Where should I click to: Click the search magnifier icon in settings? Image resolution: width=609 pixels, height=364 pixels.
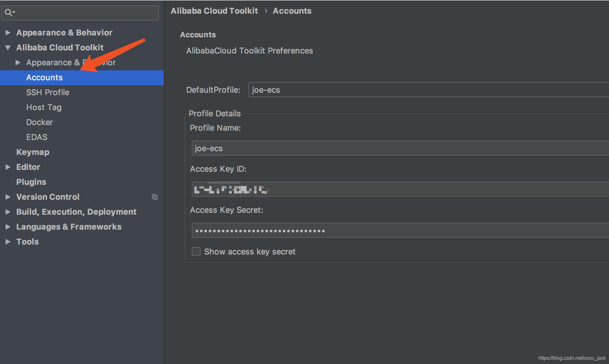coord(10,12)
